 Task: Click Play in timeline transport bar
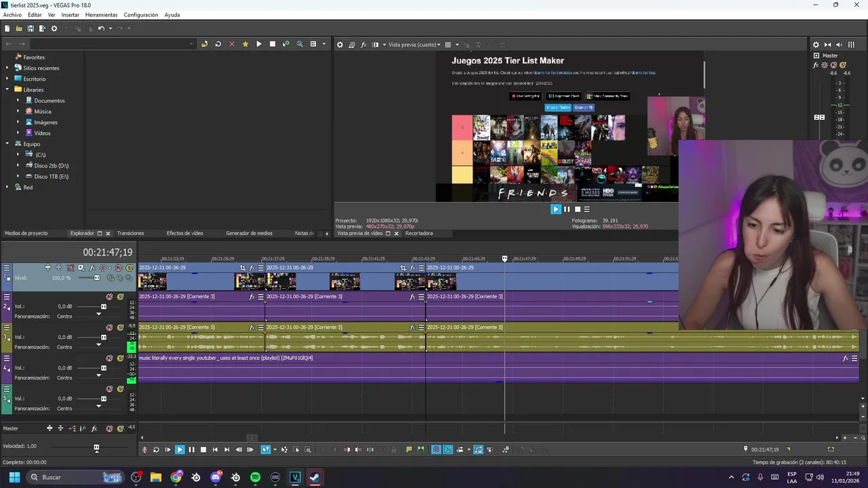(x=180, y=449)
